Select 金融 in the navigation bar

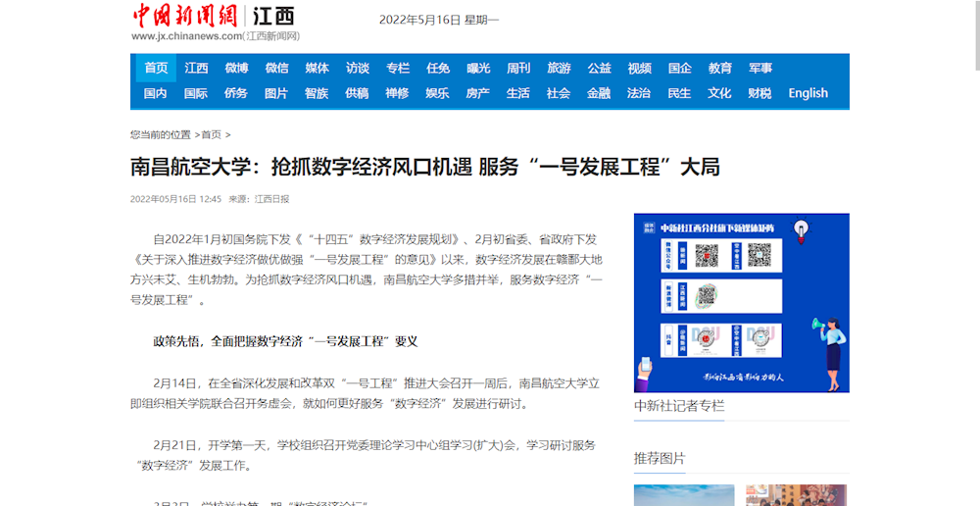599,93
